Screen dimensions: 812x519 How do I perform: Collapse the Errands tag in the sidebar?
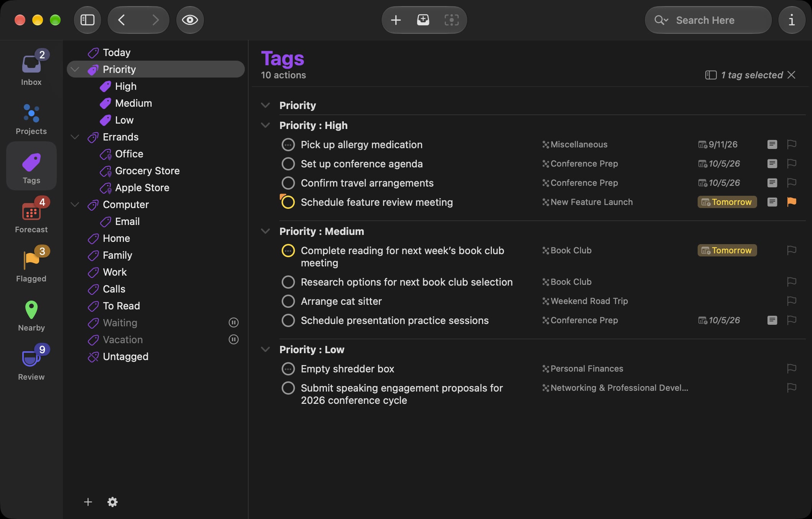[75, 137]
